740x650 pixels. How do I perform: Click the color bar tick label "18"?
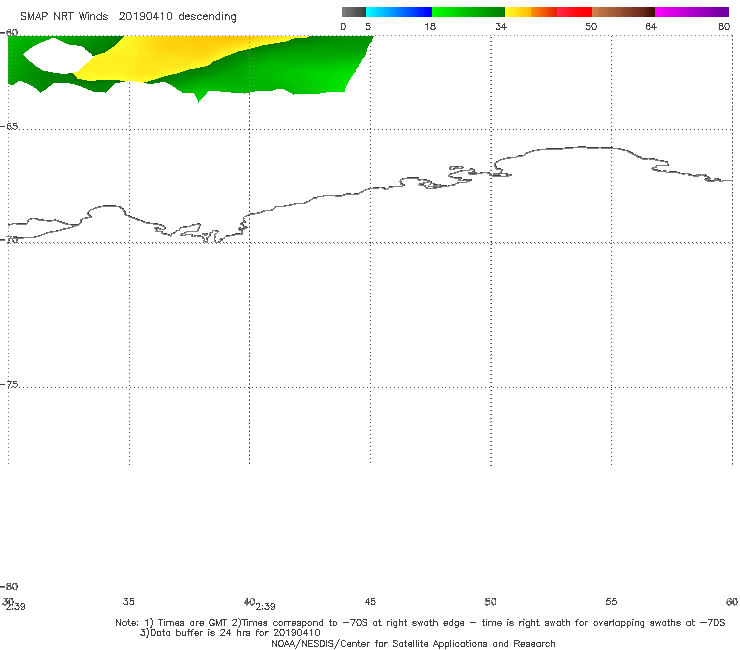point(430,27)
